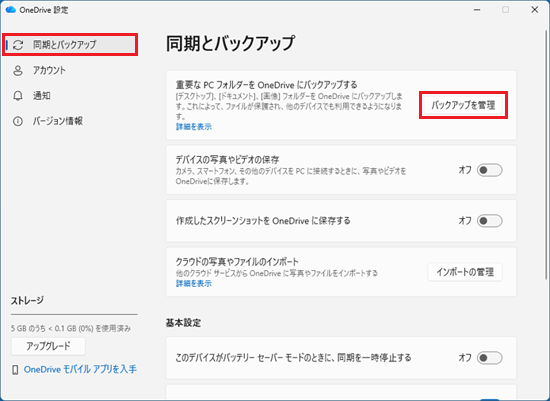Click the 重要な PC フォルダー backup title
This screenshot has height=401, width=550.
[266, 85]
